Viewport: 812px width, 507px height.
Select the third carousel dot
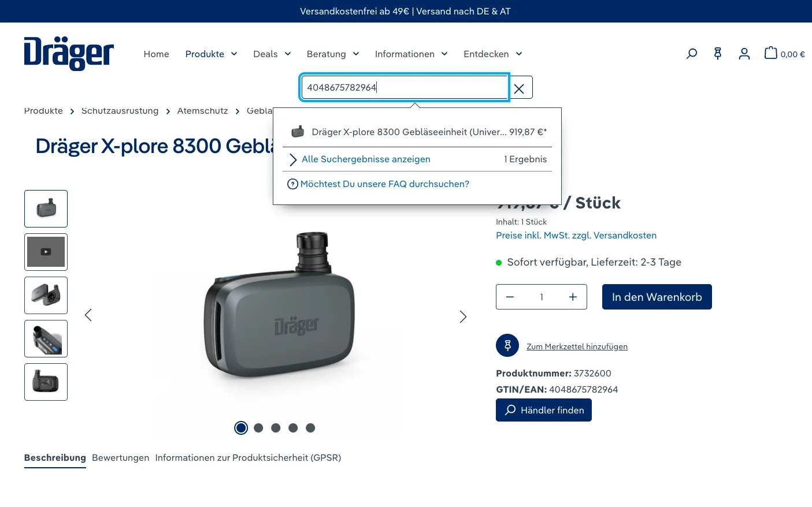click(276, 428)
